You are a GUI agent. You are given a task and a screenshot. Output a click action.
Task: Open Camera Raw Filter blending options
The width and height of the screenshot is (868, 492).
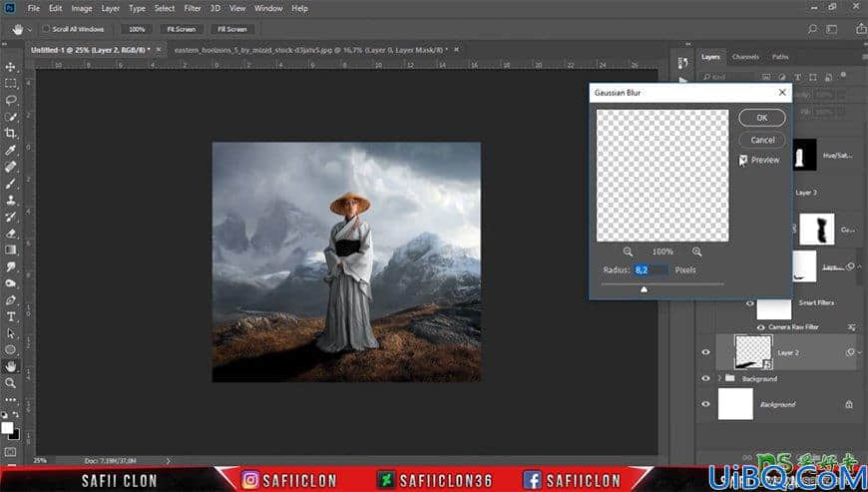851,327
